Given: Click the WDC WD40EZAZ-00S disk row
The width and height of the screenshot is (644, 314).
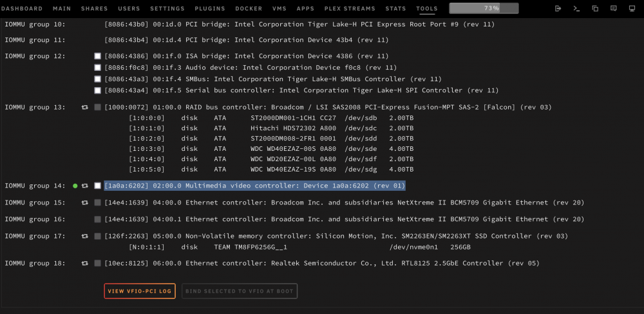Looking at the screenshot, I should [x=271, y=149].
